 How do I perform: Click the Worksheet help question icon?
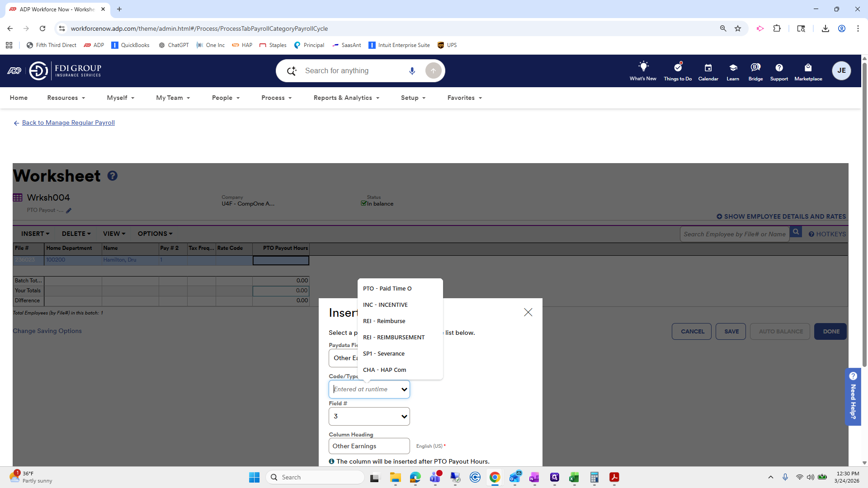pyautogui.click(x=113, y=176)
